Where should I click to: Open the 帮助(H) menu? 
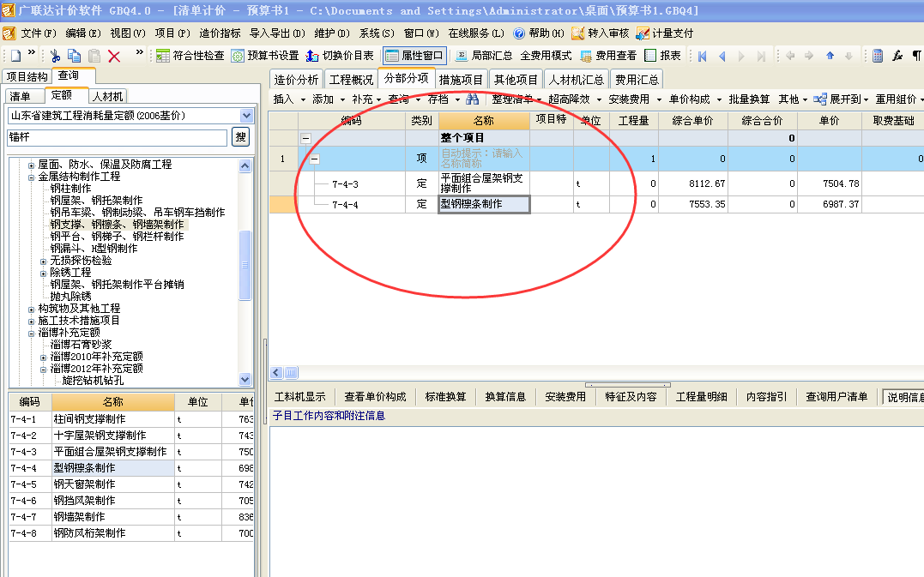coord(539,33)
